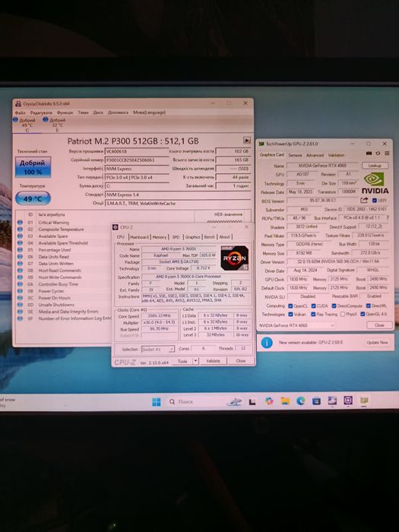This screenshot has width=399, height=532.
Task: Click the Close button in GPU-Z
Action: pyautogui.click(x=379, y=325)
